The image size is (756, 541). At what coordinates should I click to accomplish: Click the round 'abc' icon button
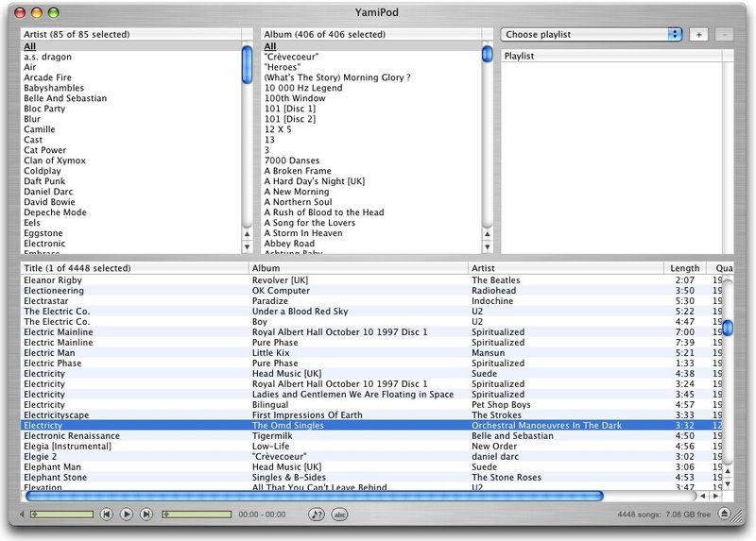[x=340, y=515]
